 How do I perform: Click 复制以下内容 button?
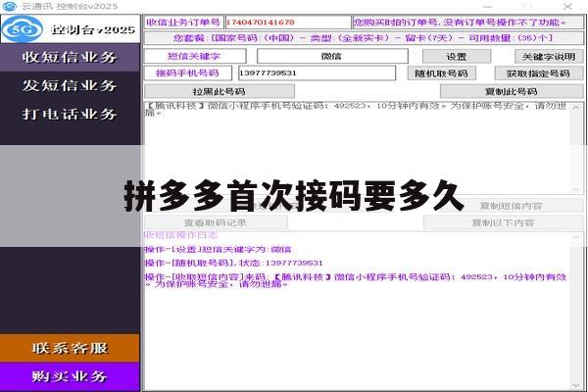(x=504, y=222)
